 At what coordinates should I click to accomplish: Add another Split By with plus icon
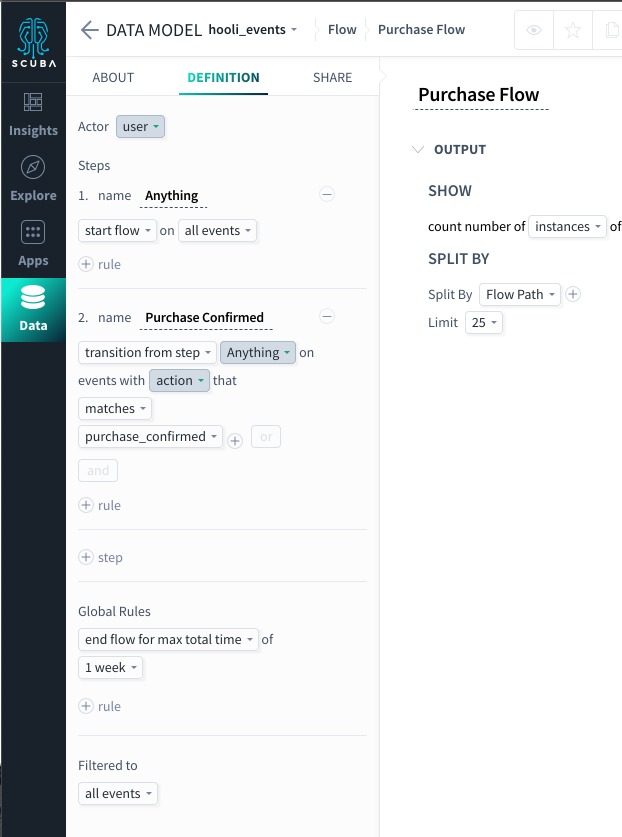pos(573,294)
